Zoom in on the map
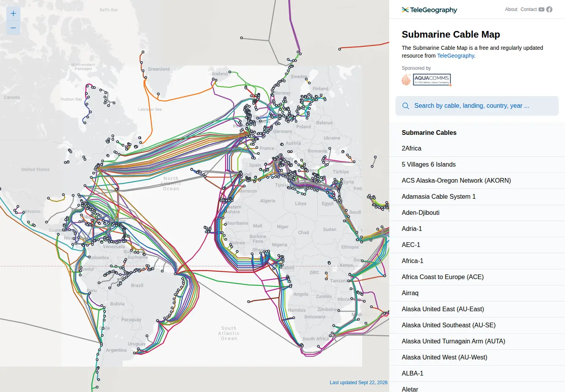The image size is (565, 392). (x=13, y=14)
